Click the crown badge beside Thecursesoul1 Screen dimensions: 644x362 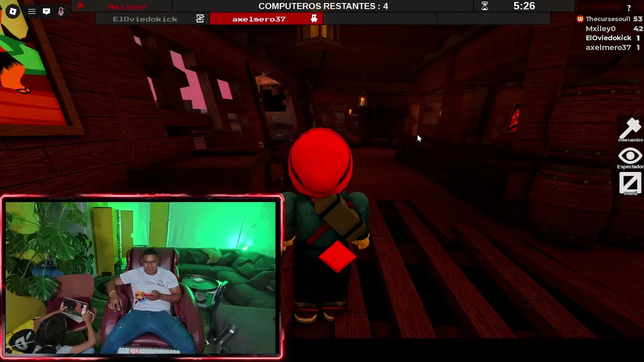580,19
